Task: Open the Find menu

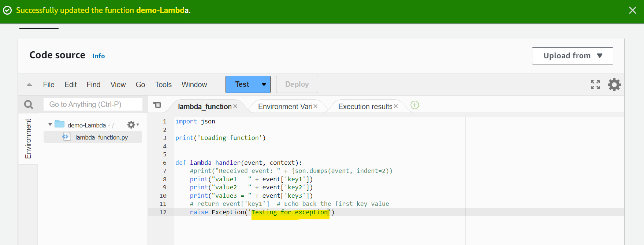Action: point(93,85)
